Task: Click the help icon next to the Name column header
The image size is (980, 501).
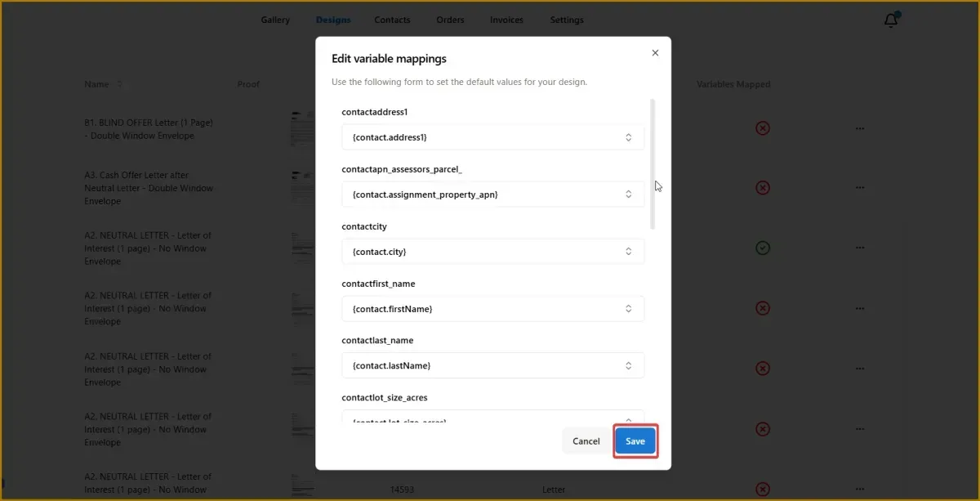Action: (120, 84)
